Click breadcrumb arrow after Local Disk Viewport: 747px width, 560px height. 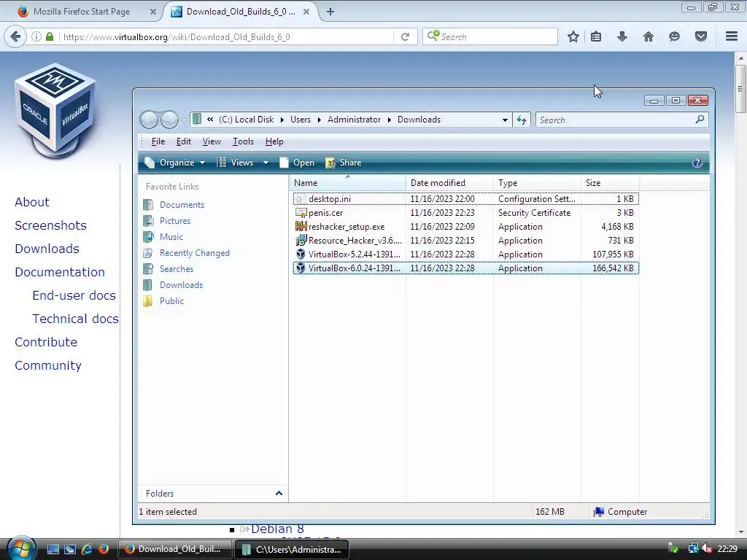(x=282, y=120)
